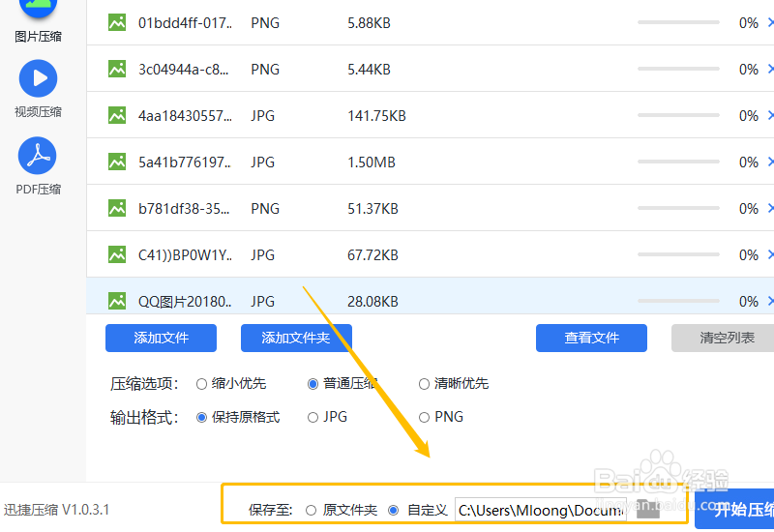Click progress bar of 5a41b776197 row
The width and height of the screenshot is (774, 532).
click(x=679, y=162)
